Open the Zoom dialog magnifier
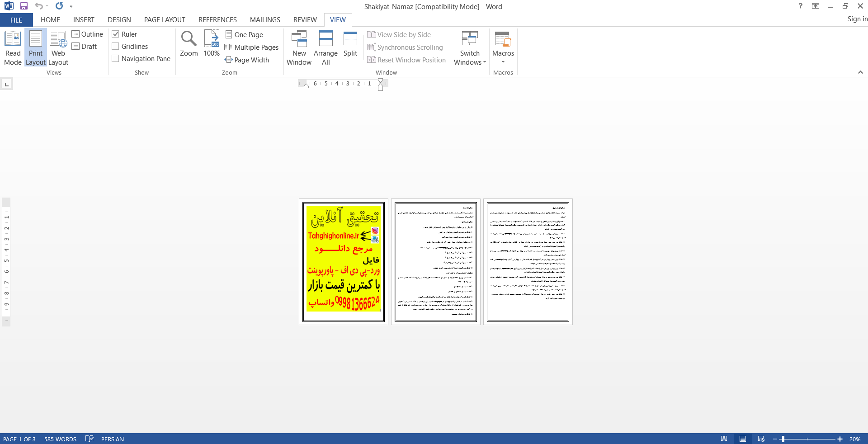Viewport: 868px width, 444px height. pyautogui.click(x=189, y=44)
